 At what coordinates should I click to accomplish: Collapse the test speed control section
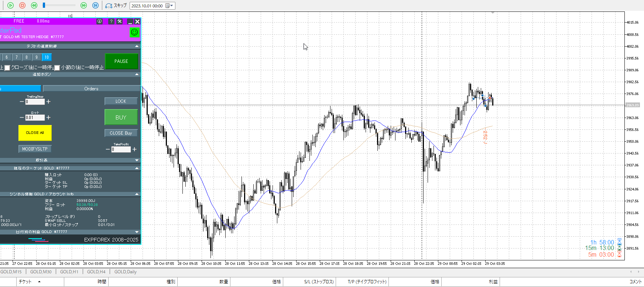137,46
